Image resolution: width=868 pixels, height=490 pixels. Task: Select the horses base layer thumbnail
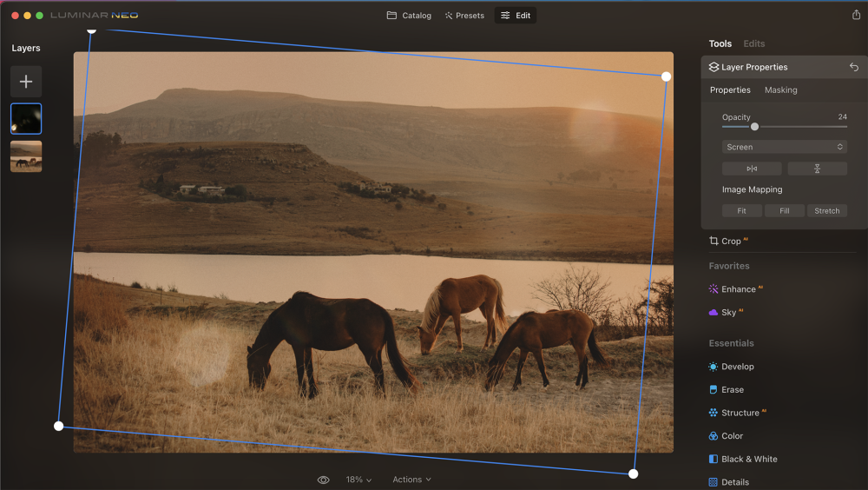pos(26,156)
